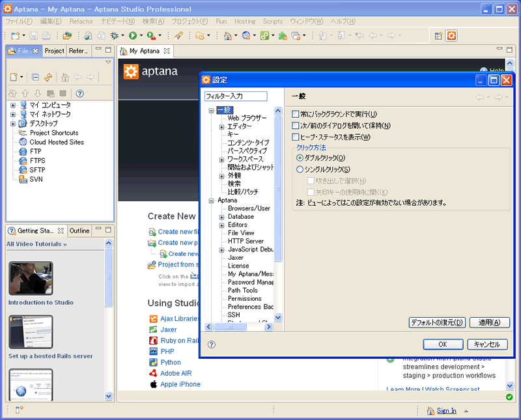The image size is (521, 420).
Task: Click the Home icon in File view toolbar
Action: [x=65, y=77]
